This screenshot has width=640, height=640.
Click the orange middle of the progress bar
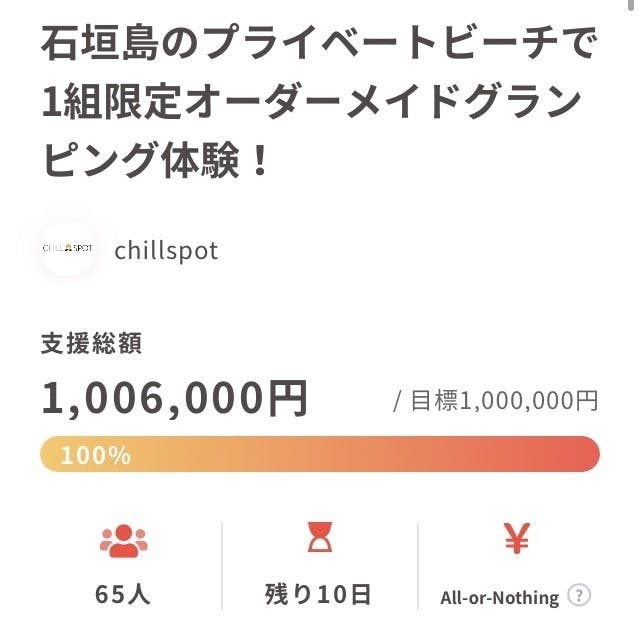tap(320, 455)
